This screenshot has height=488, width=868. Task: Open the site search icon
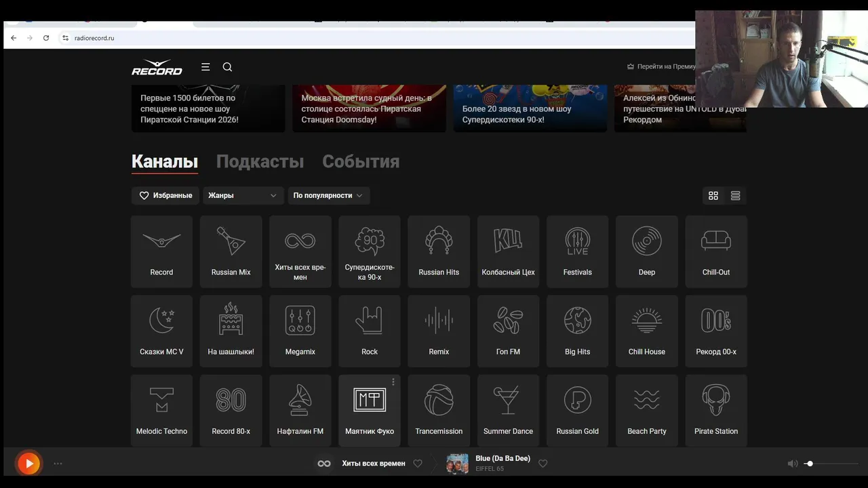[227, 66]
